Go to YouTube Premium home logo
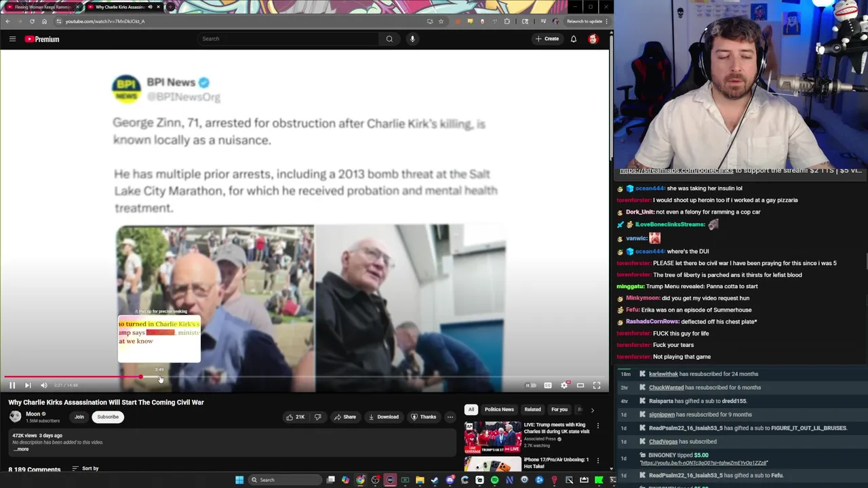This screenshot has height=488, width=868. click(x=42, y=39)
